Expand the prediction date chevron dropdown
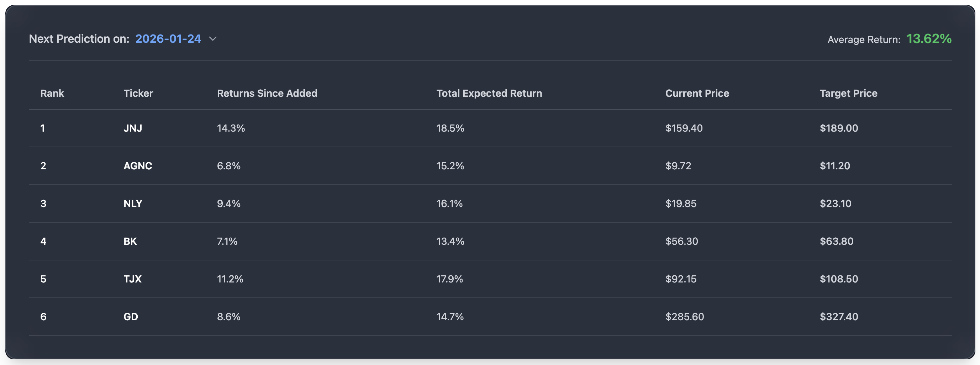 [213, 39]
